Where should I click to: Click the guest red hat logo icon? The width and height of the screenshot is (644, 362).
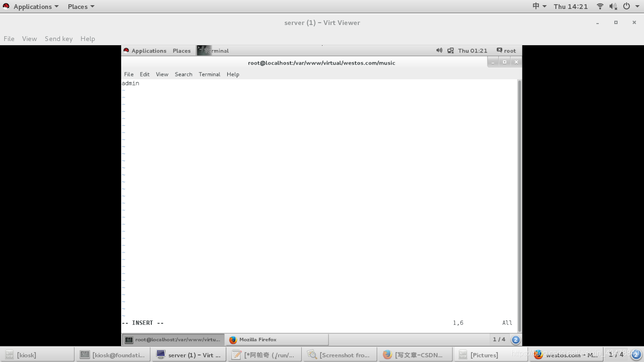click(126, 50)
